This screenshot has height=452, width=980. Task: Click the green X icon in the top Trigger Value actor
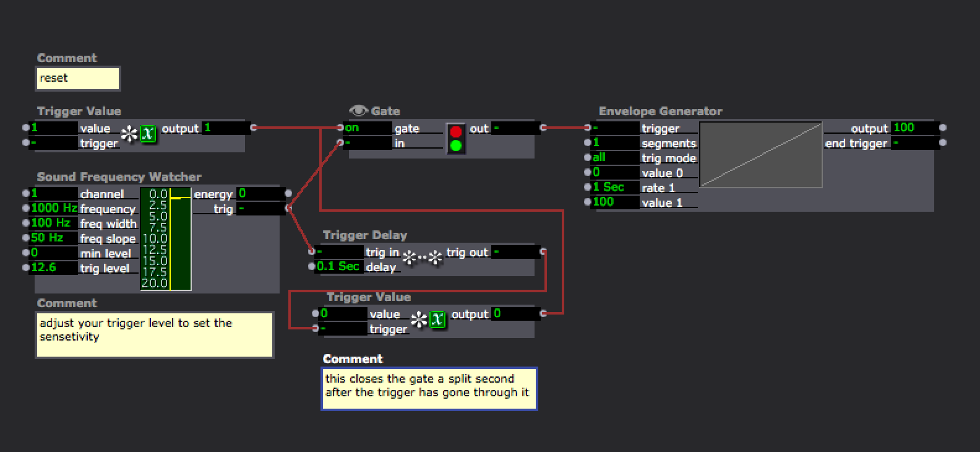(148, 134)
